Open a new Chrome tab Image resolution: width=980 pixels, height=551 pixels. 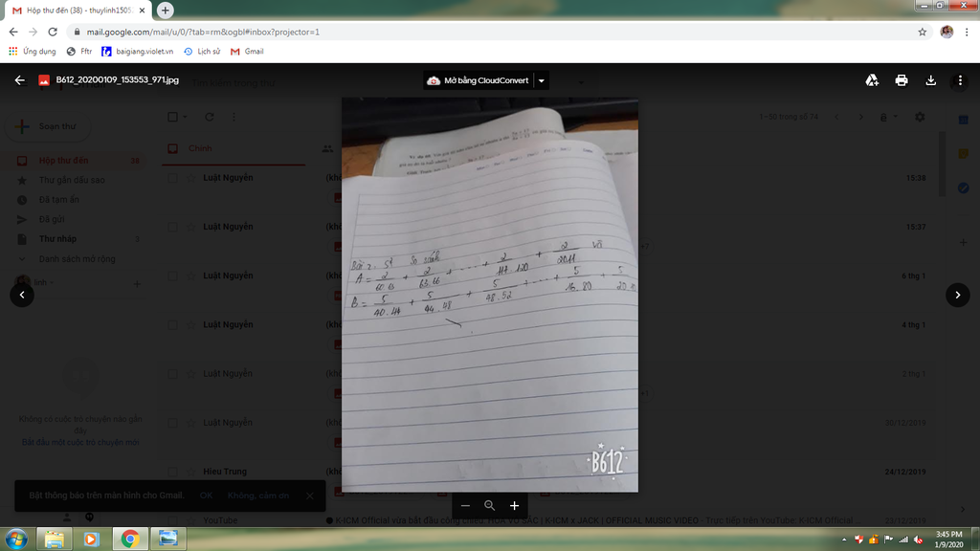click(x=165, y=10)
